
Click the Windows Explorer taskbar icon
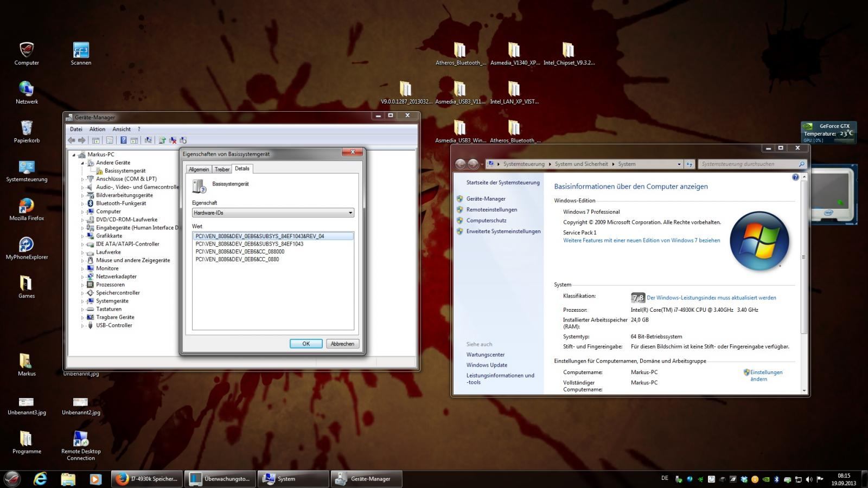click(x=68, y=479)
